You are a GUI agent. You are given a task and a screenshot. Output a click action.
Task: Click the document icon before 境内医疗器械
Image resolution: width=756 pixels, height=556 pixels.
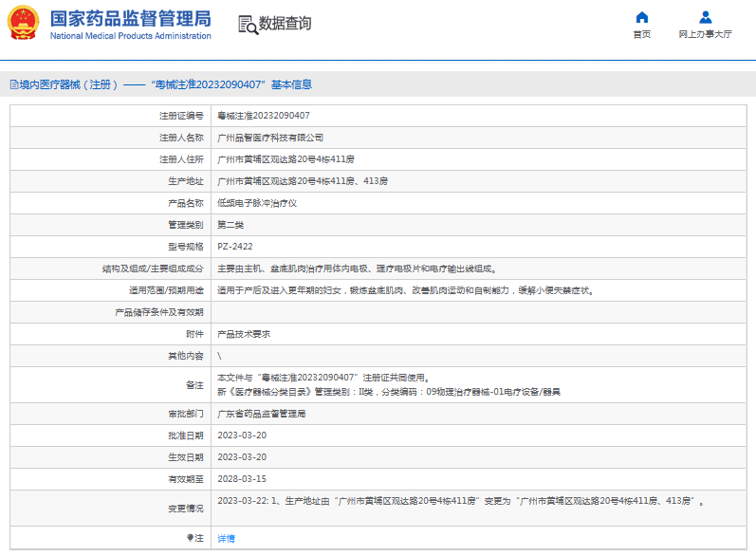click(x=12, y=84)
